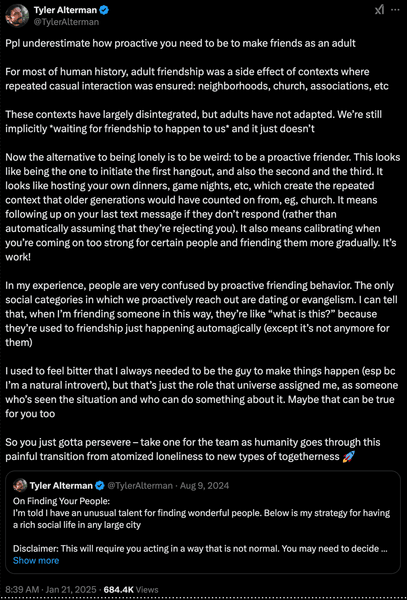
Task: Open the three-dot more options menu
Action: (395, 10)
